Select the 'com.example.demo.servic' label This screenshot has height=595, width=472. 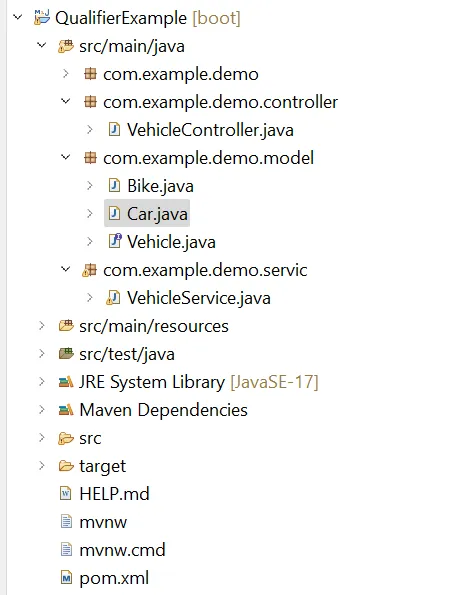point(205,270)
